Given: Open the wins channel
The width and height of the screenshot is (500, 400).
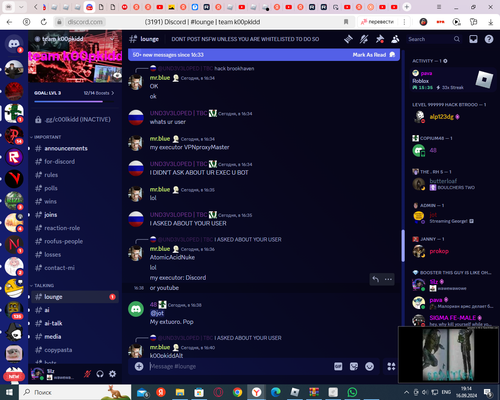Looking at the screenshot, I should pyautogui.click(x=75, y=202).
